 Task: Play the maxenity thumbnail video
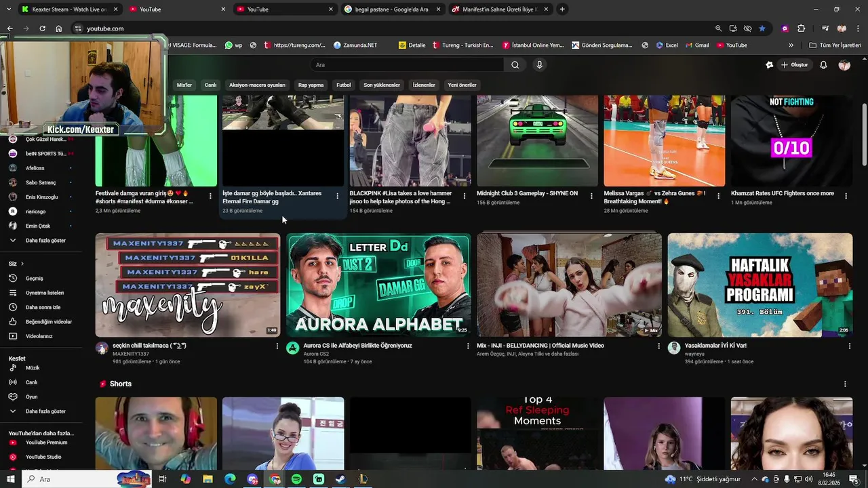(188, 285)
